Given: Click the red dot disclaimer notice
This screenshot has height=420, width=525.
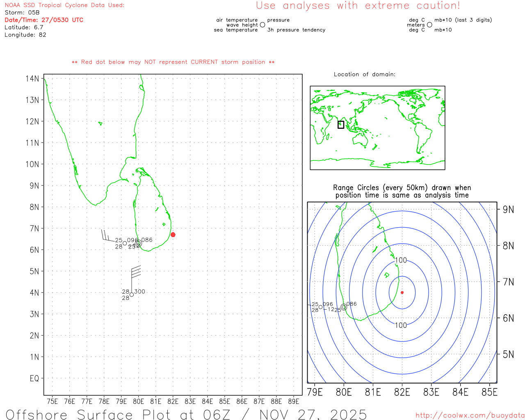Looking at the screenshot, I should coord(173,62).
